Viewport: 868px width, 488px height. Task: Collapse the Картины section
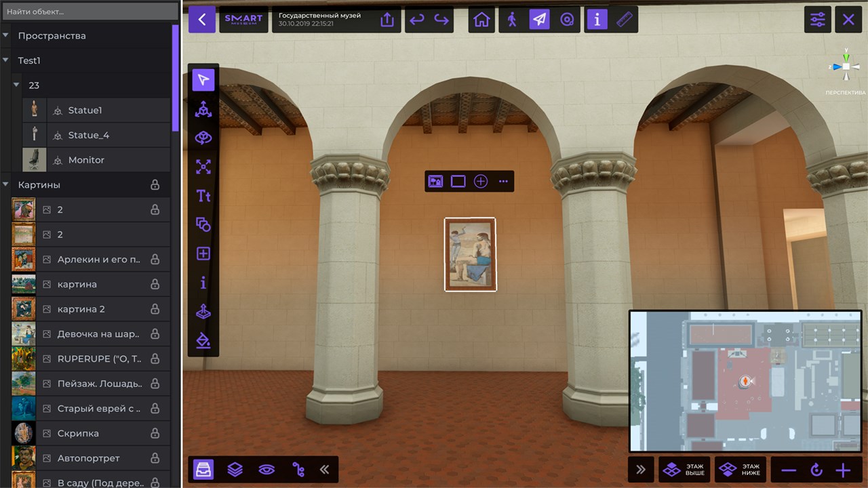tap(5, 184)
